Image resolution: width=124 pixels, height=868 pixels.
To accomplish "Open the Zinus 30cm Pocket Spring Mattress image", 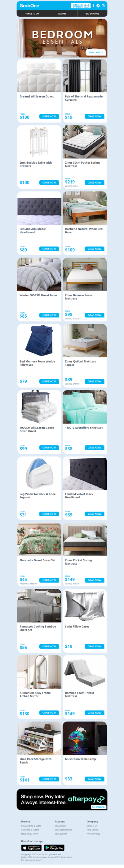I will pyautogui.click(x=85, y=142).
